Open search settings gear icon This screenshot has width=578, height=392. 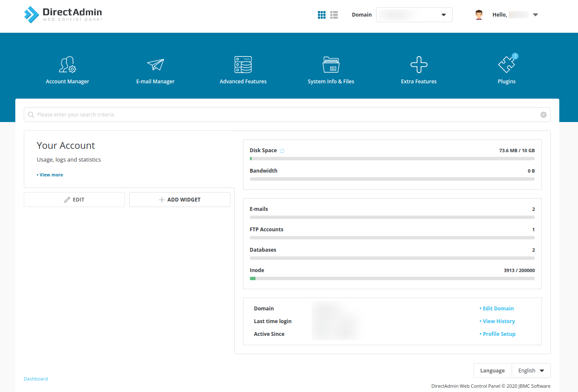pos(543,115)
